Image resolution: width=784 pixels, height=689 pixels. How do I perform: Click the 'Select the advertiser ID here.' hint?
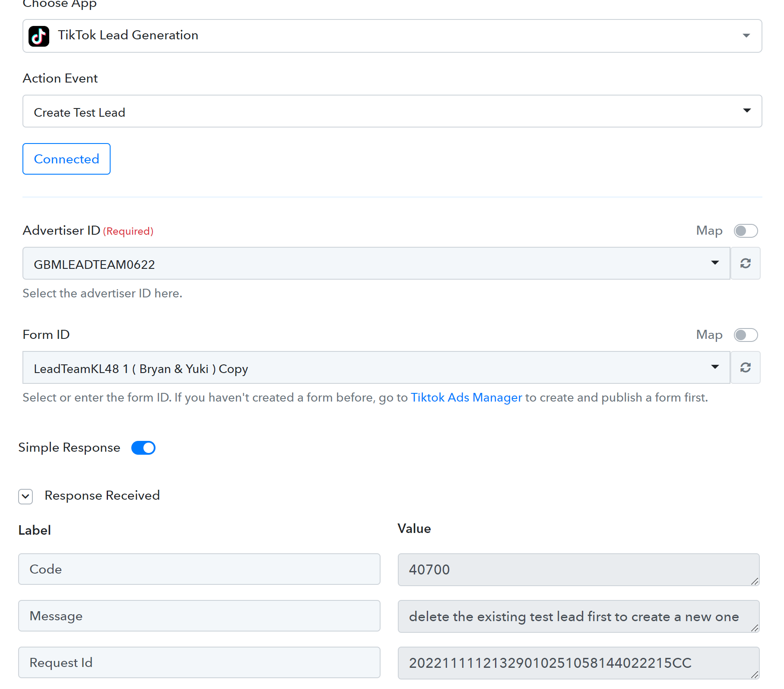pos(102,293)
